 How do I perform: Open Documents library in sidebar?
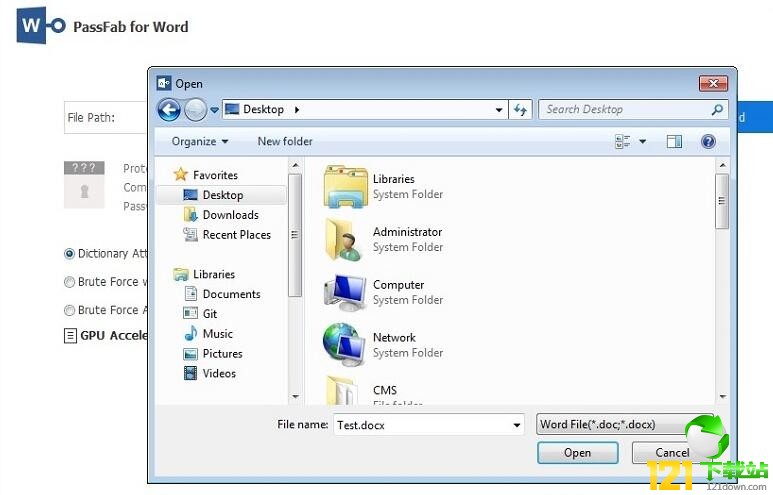point(222,294)
